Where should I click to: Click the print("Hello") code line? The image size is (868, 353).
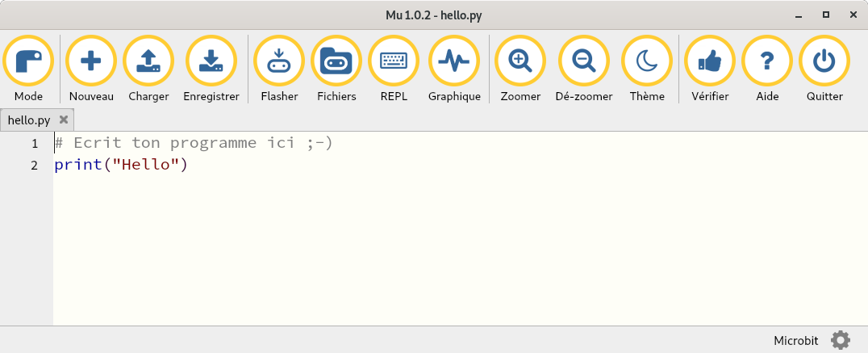(x=121, y=165)
